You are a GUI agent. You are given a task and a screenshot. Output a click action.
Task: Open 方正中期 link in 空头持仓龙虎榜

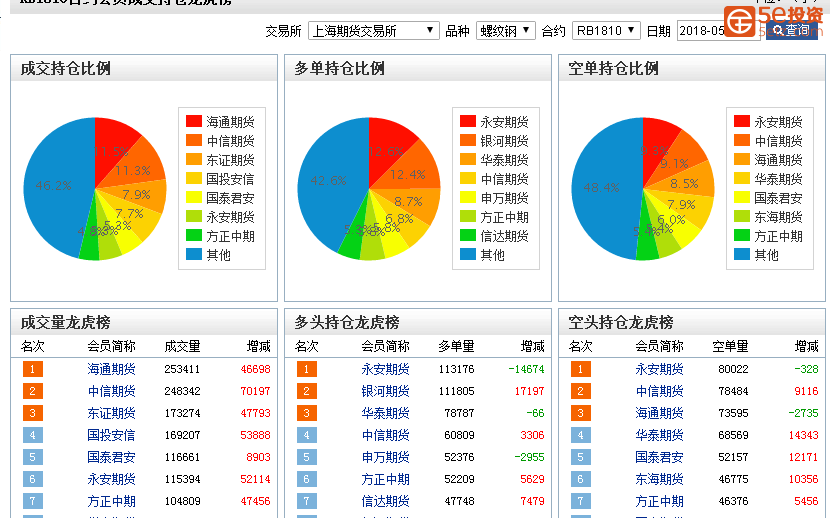659,501
